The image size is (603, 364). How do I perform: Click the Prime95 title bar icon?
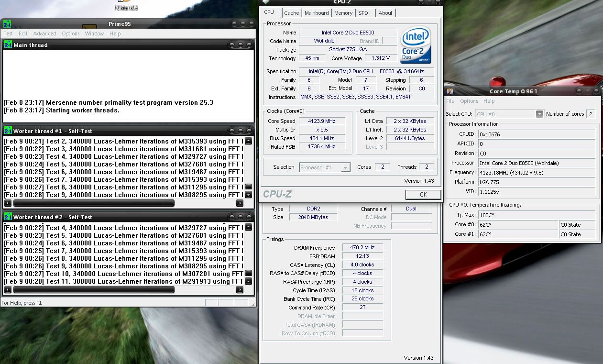pyautogui.click(x=7, y=24)
